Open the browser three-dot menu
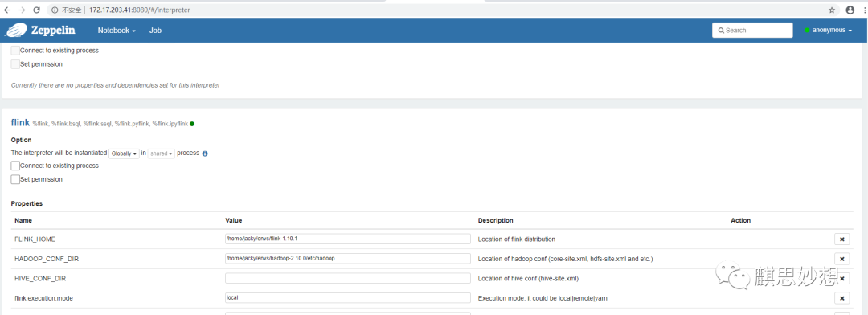 [x=865, y=10]
